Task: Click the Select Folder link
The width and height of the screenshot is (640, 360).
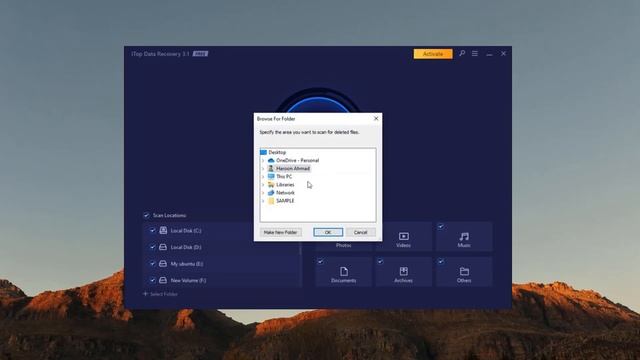Action: tap(160, 294)
